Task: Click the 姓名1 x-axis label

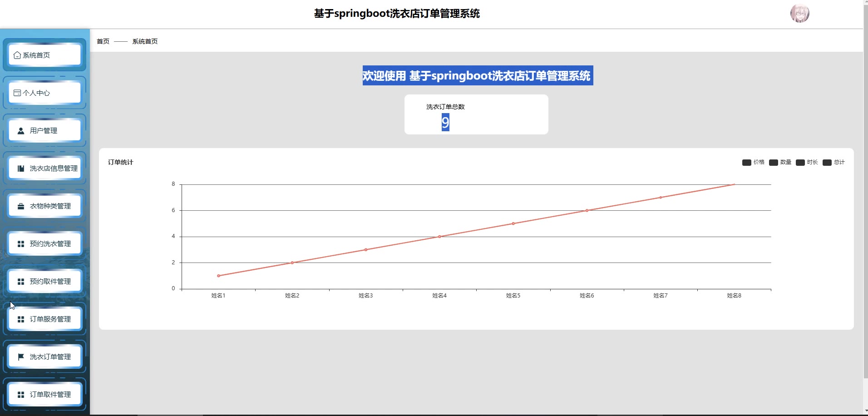Action: click(218, 296)
